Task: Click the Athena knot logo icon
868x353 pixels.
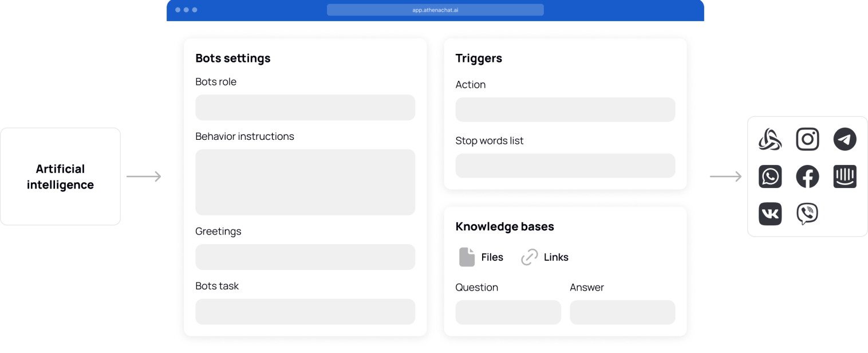Action: coord(770,139)
